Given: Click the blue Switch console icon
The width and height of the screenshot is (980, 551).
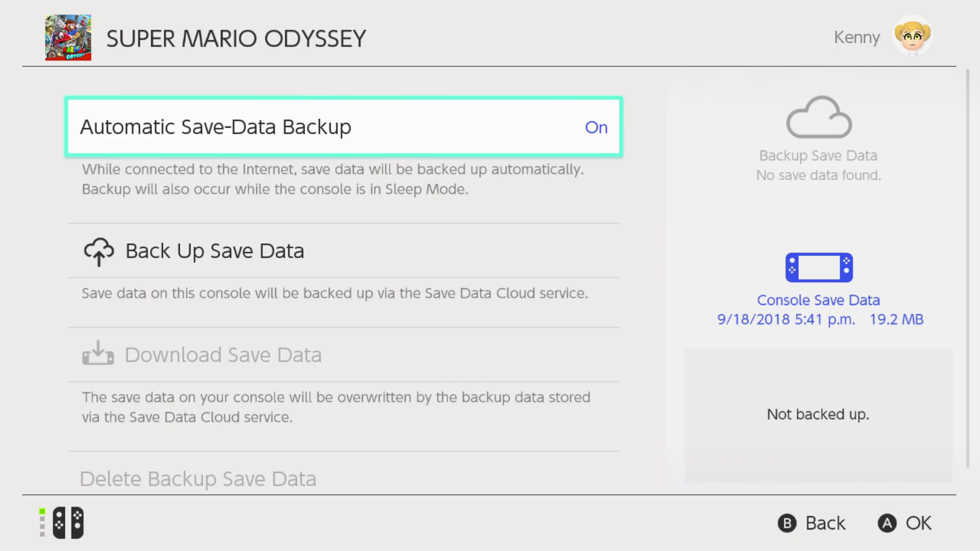Looking at the screenshot, I should click(x=819, y=267).
